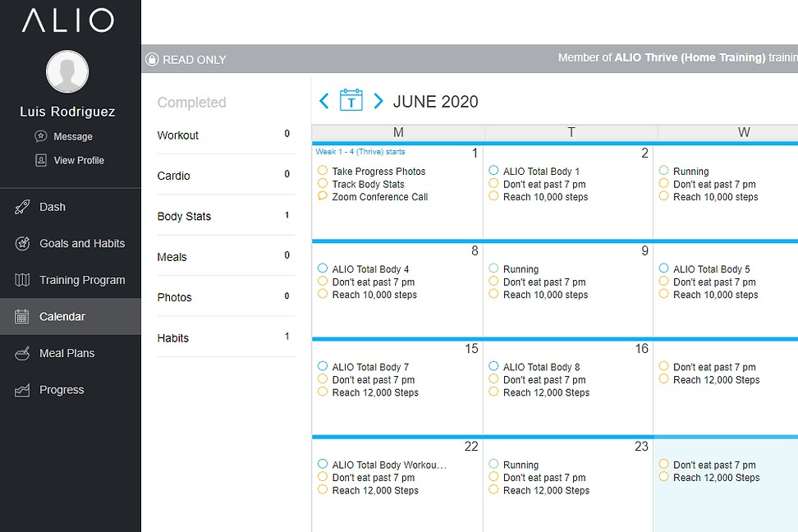Open the Zoom Conference Call entry
Screen dimensions: 798x532
pyautogui.click(x=379, y=196)
